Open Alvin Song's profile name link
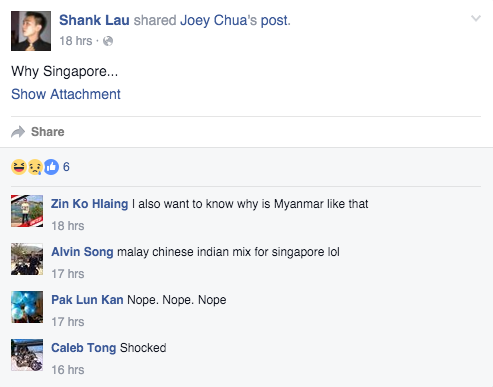The width and height of the screenshot is (493, 387). pos(82,252)
